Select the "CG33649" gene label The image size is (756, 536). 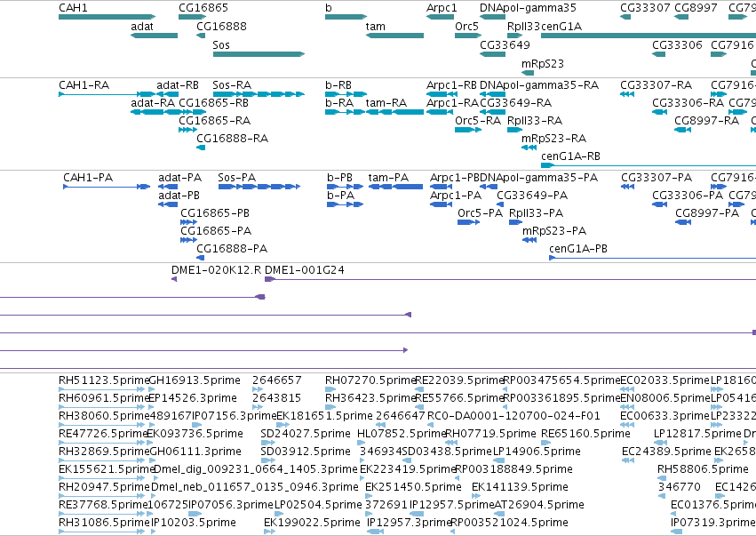pos(505,45)
